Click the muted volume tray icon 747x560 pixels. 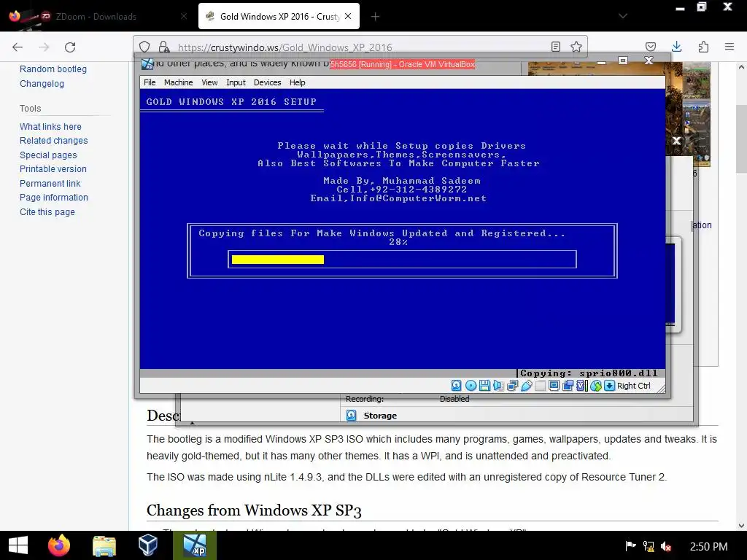(666, 547)
